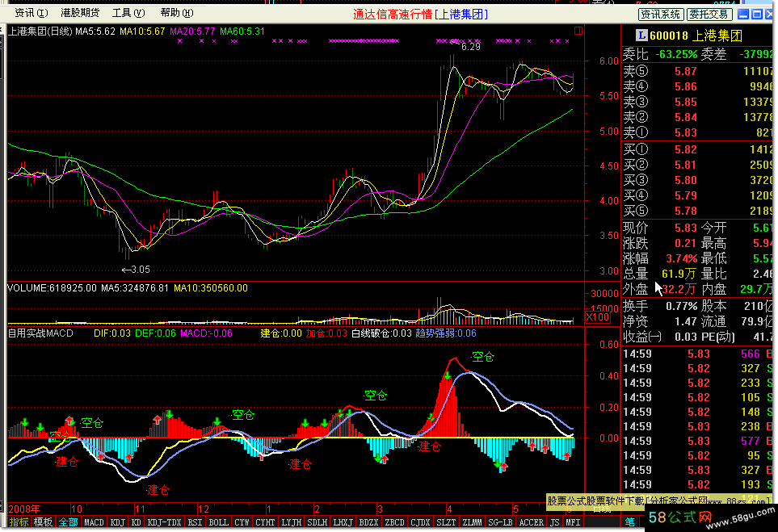Switch to the 模板 tab
Screen dimensions: 778x532
pos(43,522)
